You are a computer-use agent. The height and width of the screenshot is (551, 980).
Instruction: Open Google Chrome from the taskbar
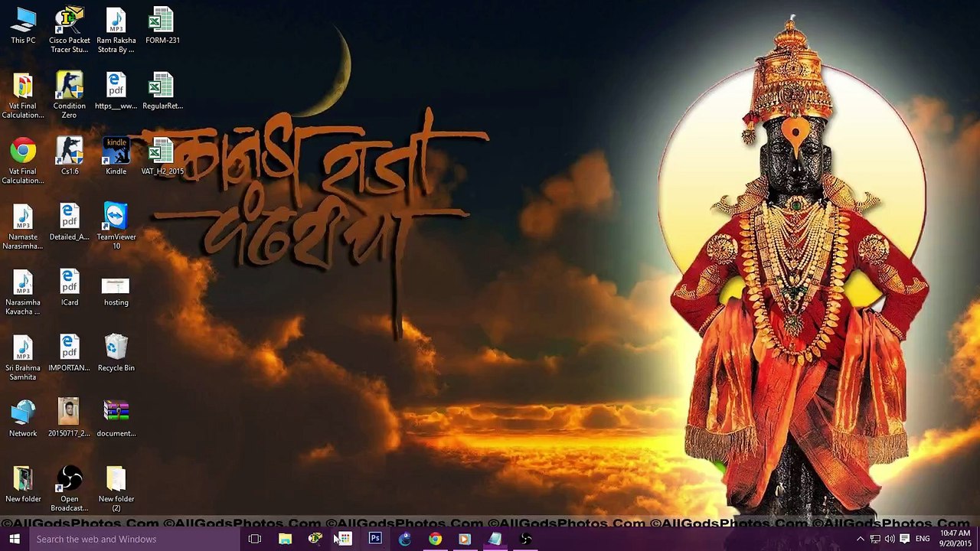[435, 539]
